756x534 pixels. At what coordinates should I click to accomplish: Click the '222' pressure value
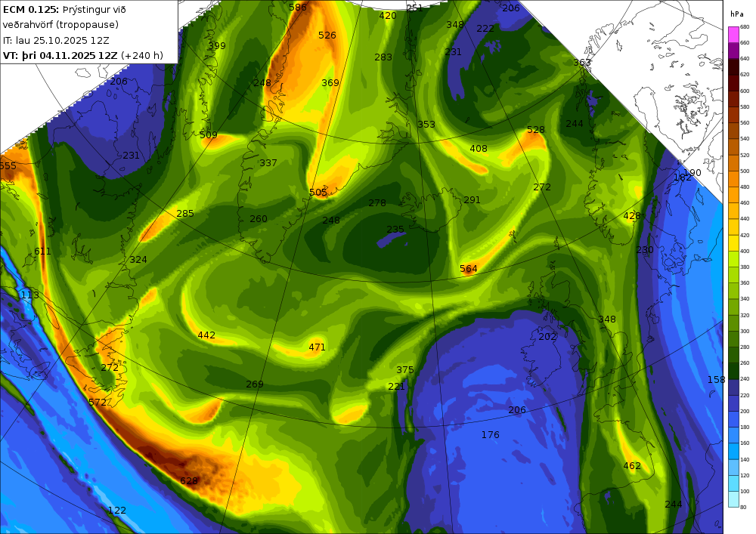tap(485, 29)
